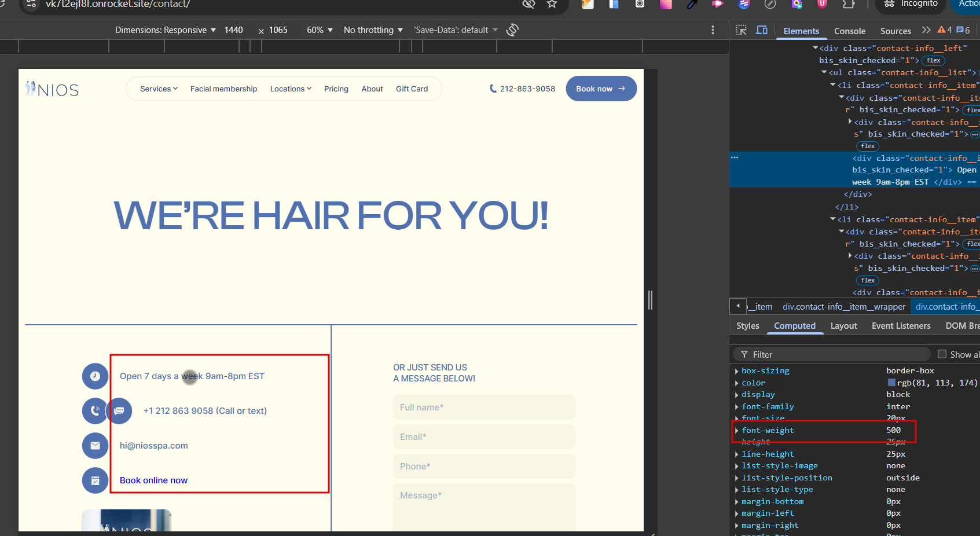
Task: Enable the Show all checkbox
Action: point(942,354)
